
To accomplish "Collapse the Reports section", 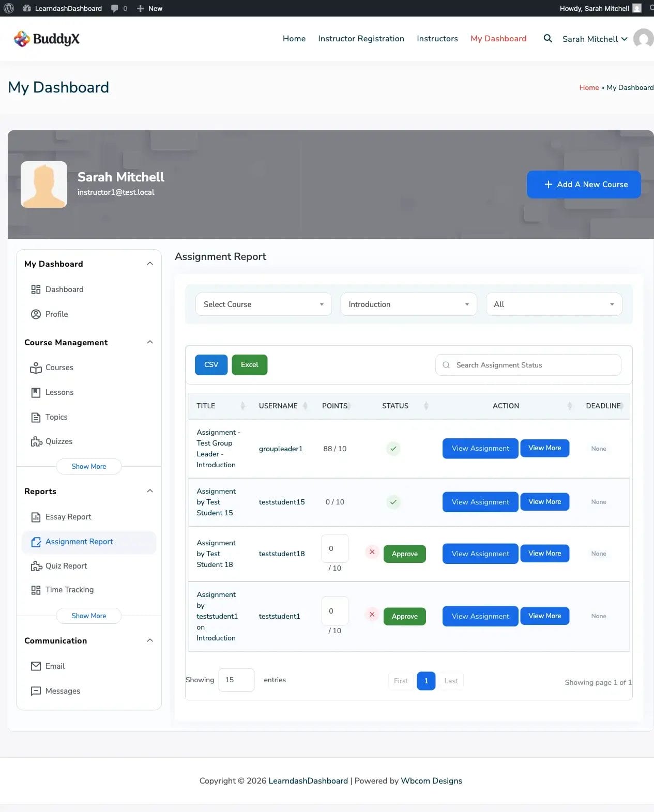I will point(150,491).
